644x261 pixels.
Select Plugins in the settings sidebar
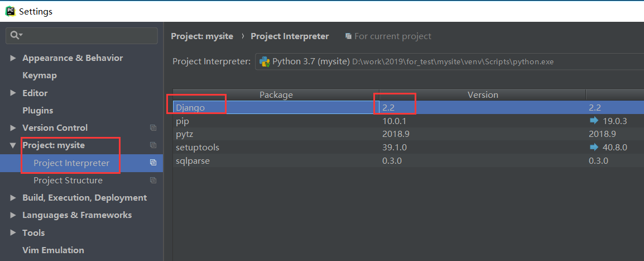point(37,111)
